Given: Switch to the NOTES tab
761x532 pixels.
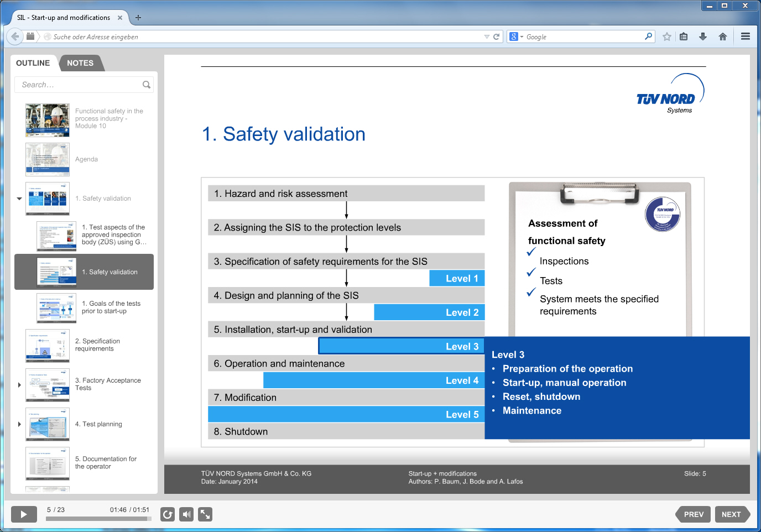Looking at the screenshot, I should (x=80, y=62).
